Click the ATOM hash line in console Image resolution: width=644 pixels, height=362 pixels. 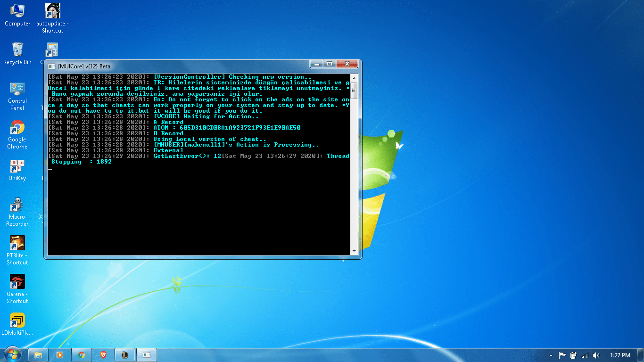pyautogui.click(x=227, y=128)
